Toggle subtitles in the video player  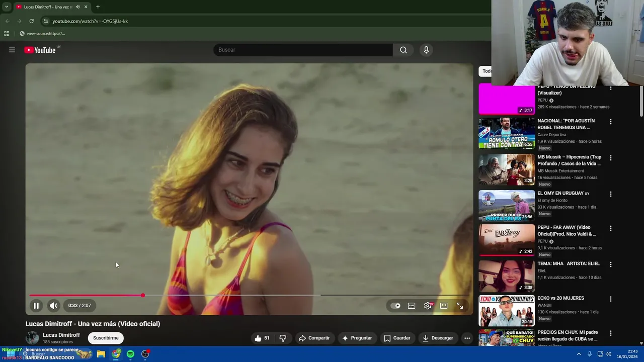point(412,306)
